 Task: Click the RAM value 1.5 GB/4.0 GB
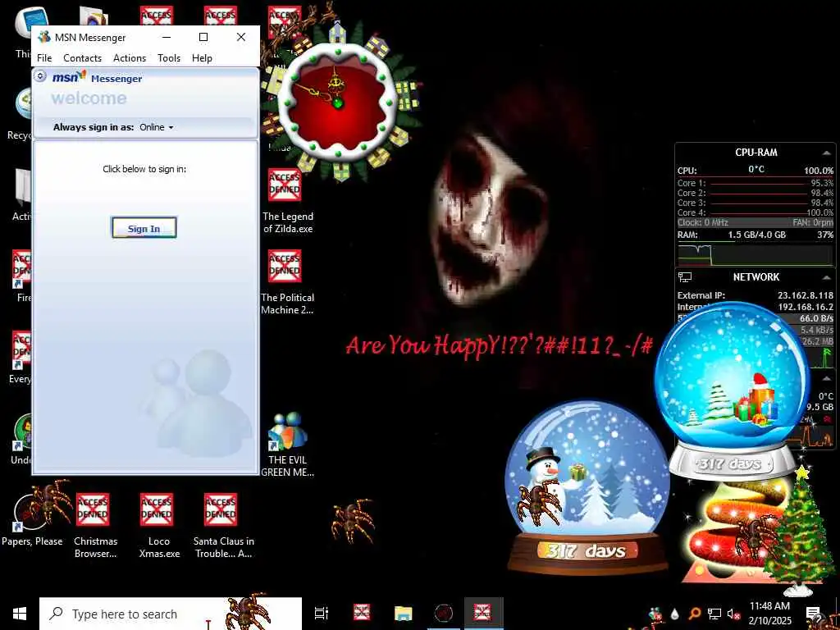pyautogui.click(x=756, y=235)
